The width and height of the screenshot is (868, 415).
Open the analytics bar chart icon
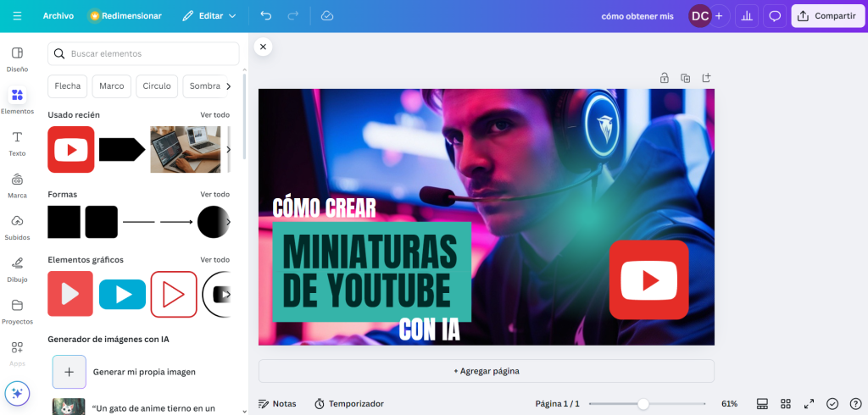click(x=747, y=16)
